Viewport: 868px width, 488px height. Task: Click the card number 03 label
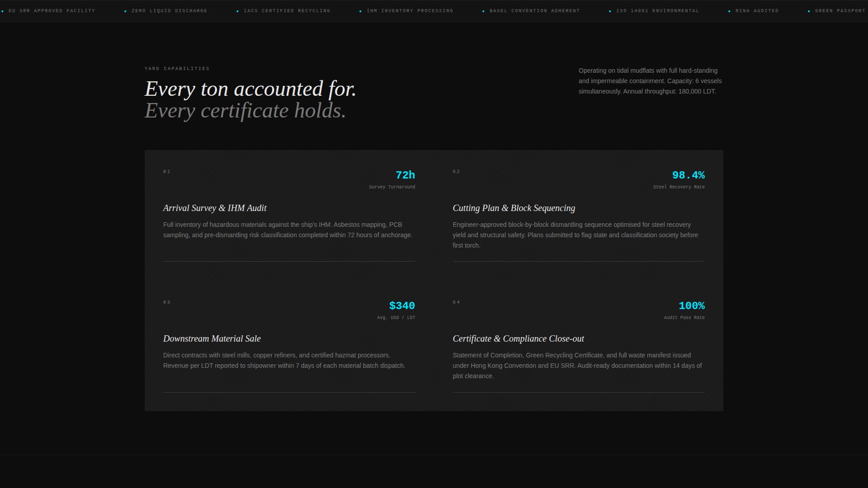[167, 302]
